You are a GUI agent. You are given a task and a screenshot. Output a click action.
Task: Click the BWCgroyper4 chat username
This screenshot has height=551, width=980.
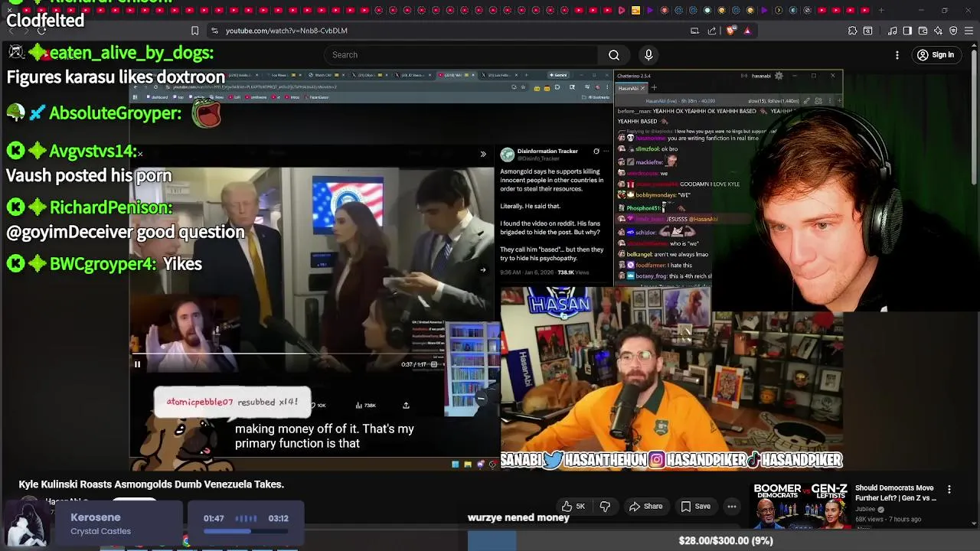(x=103, y=264)
